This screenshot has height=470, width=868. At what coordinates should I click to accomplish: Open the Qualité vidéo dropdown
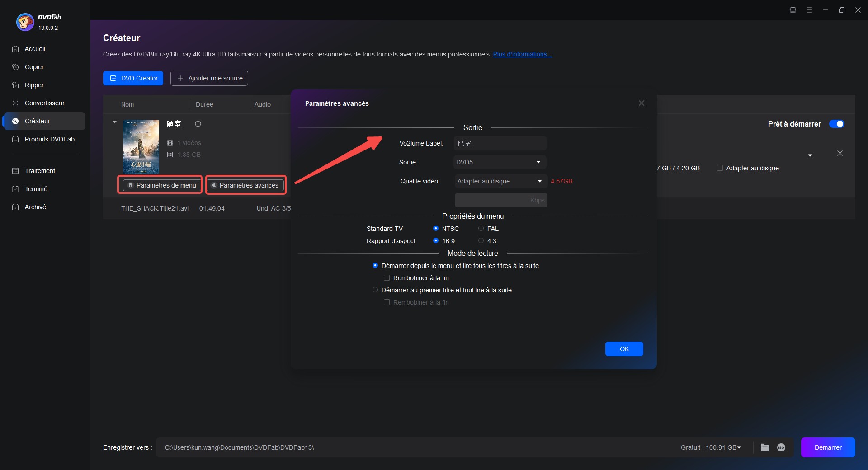500,181
